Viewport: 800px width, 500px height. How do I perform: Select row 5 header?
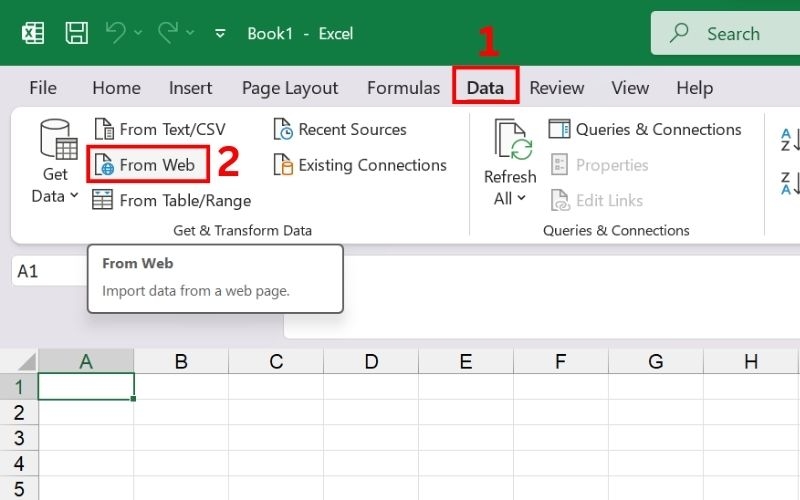(19, 488)
